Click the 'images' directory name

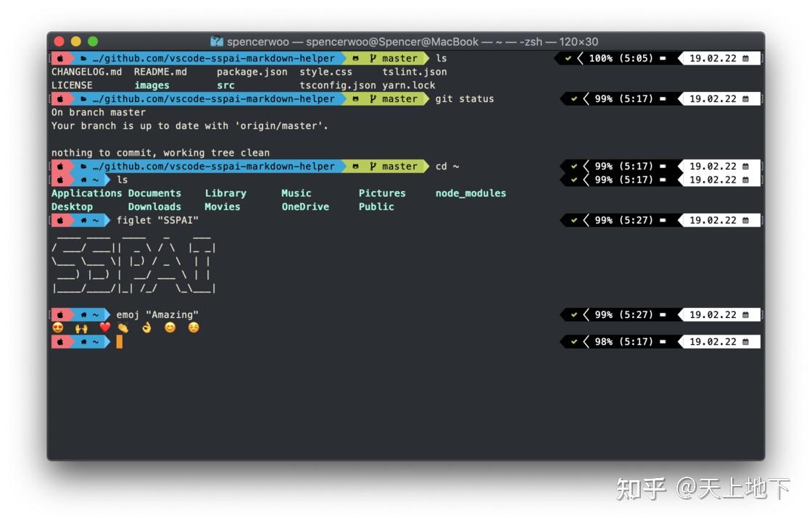point(152,85)
